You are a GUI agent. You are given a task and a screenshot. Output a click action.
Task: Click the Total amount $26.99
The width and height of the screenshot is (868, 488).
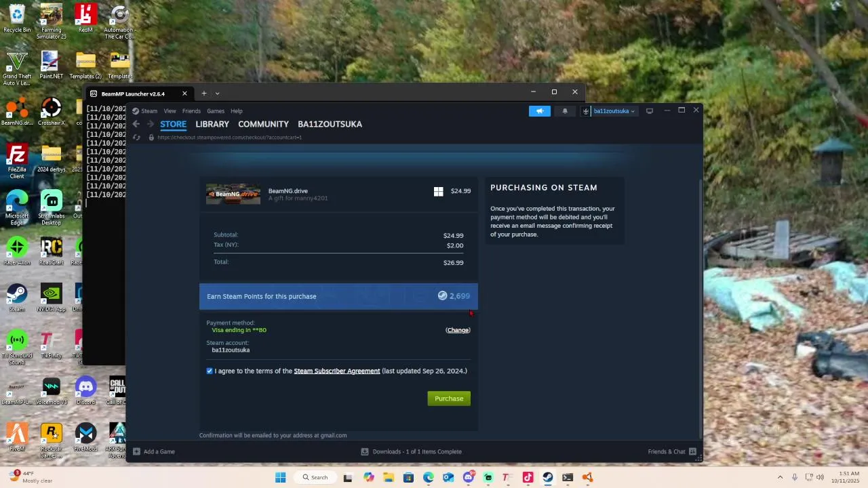point(454,263)
